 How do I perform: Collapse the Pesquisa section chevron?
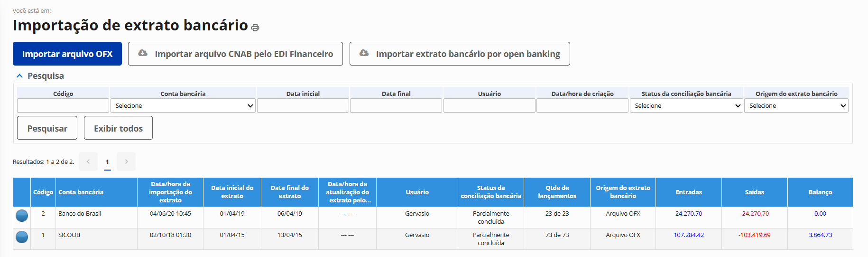point(19,76)
